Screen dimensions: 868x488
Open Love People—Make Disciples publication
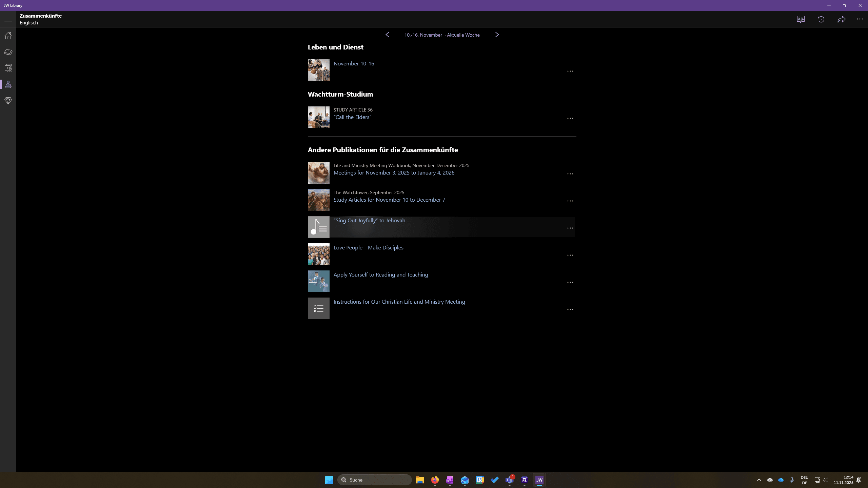(x=368, y=248)
